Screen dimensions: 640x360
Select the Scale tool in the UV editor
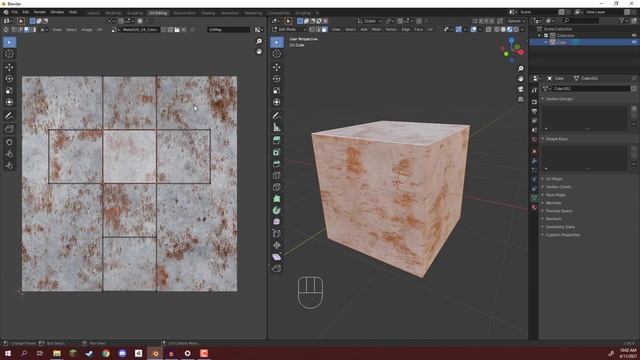click(9, 91)
